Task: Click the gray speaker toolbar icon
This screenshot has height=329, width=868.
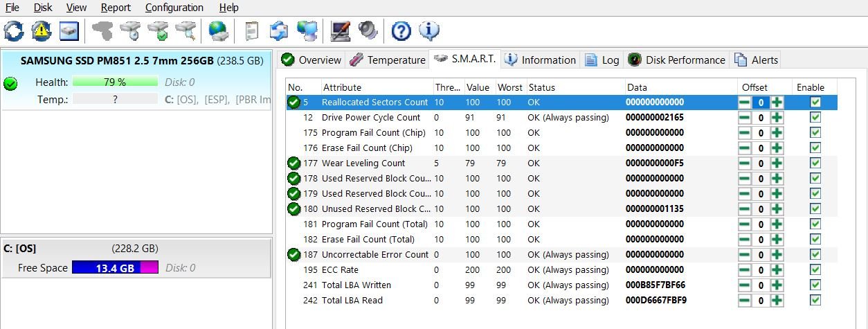Action: (368, 30)
